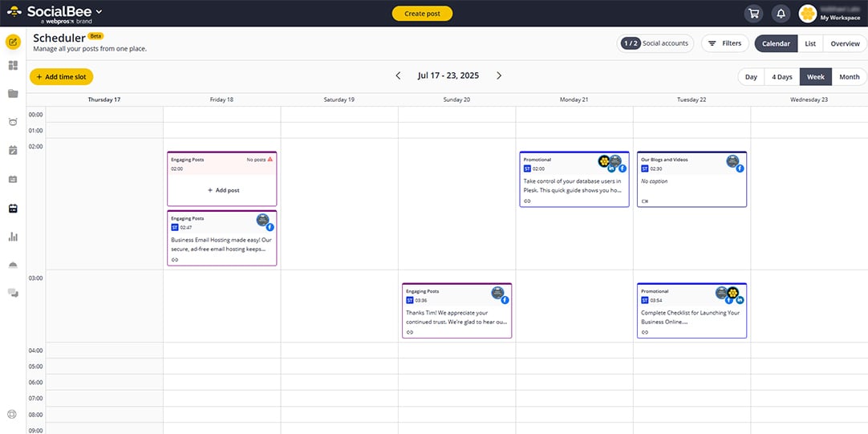Screen dimensions: 868x434
Task: Click Add post in the empty Engaging Posts slot
Action: click(224, 190)
